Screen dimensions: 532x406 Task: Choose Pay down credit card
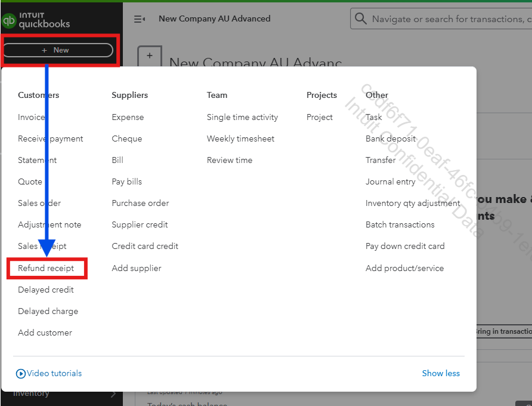(405, 246)
